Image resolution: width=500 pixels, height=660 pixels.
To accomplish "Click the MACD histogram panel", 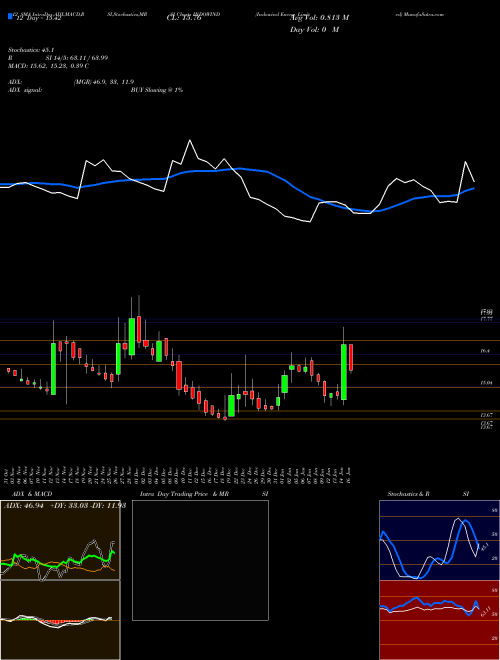I will click(x=60, y=620).
